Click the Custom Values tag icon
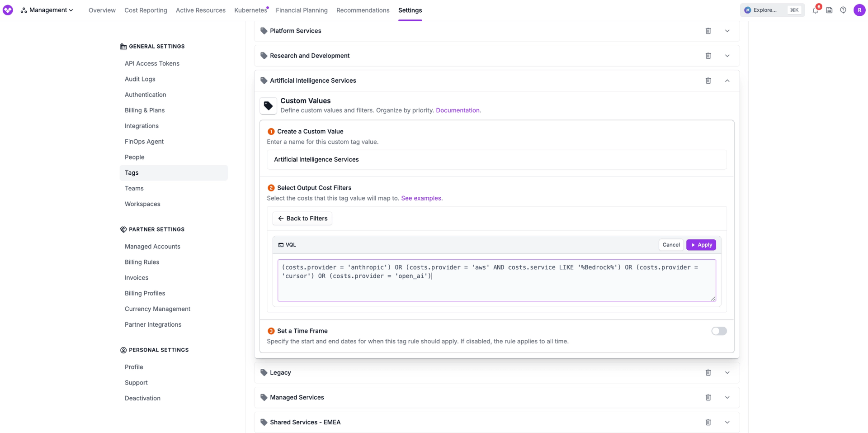868x433 pixels. tap(268, 105)
